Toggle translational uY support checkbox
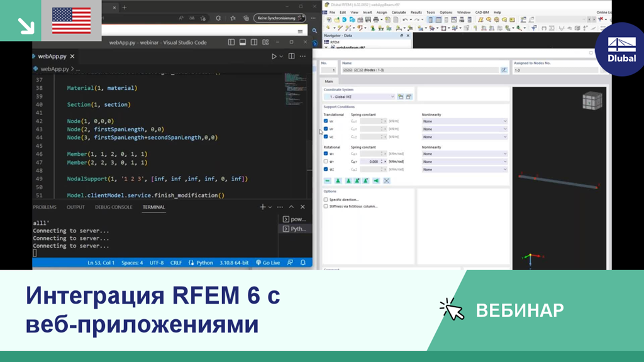 326,129
